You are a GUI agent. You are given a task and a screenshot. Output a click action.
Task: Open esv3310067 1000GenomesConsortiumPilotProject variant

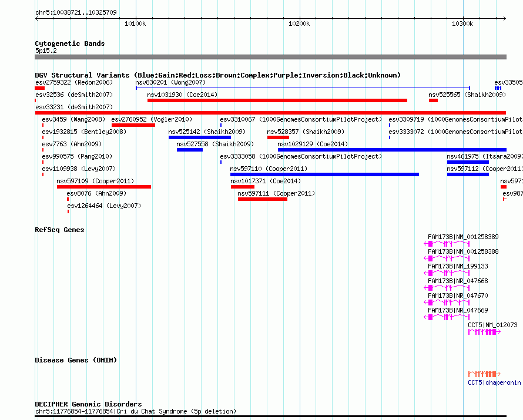(301, 119)
